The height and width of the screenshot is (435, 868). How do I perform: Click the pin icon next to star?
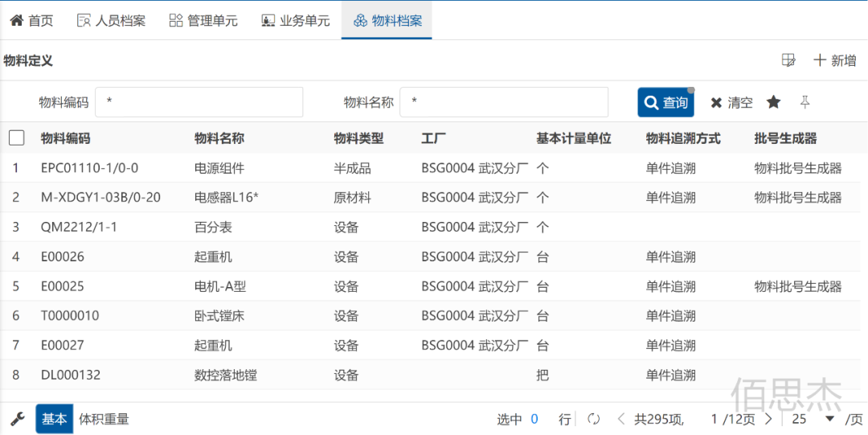click(805, 102)
